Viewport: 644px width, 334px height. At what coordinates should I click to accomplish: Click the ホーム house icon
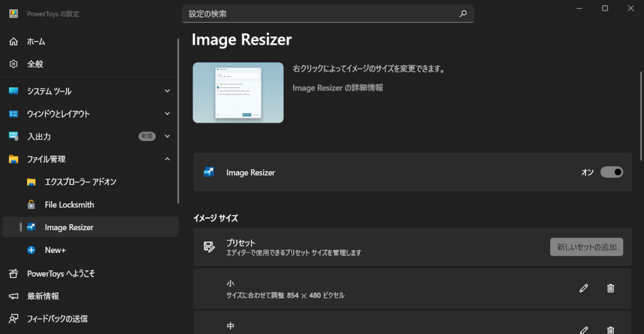click(14, 42)
